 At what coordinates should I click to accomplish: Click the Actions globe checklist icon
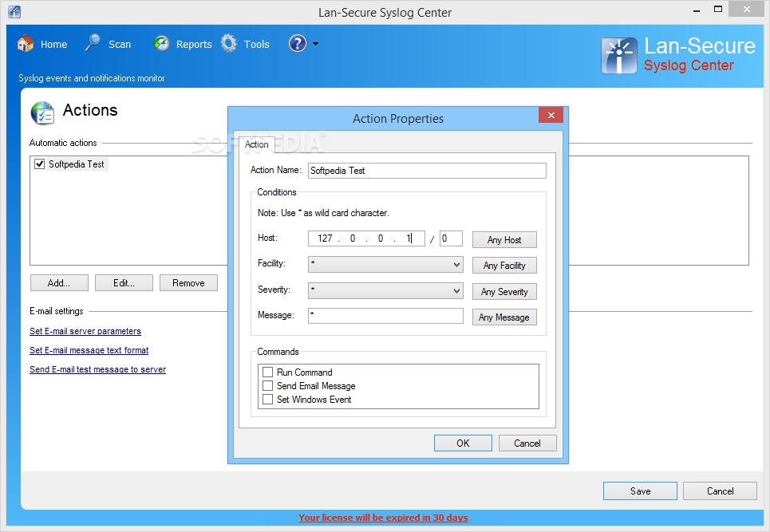click(x=43, y=113)
